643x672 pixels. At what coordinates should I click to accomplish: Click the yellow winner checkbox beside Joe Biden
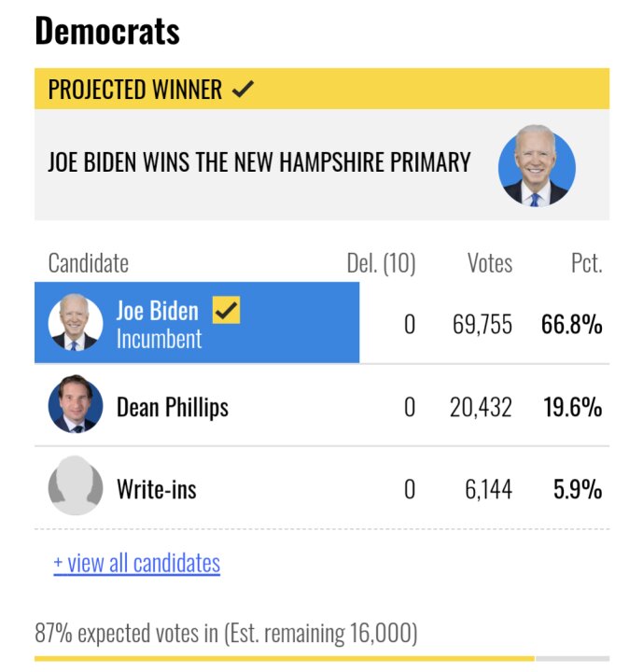227,310
